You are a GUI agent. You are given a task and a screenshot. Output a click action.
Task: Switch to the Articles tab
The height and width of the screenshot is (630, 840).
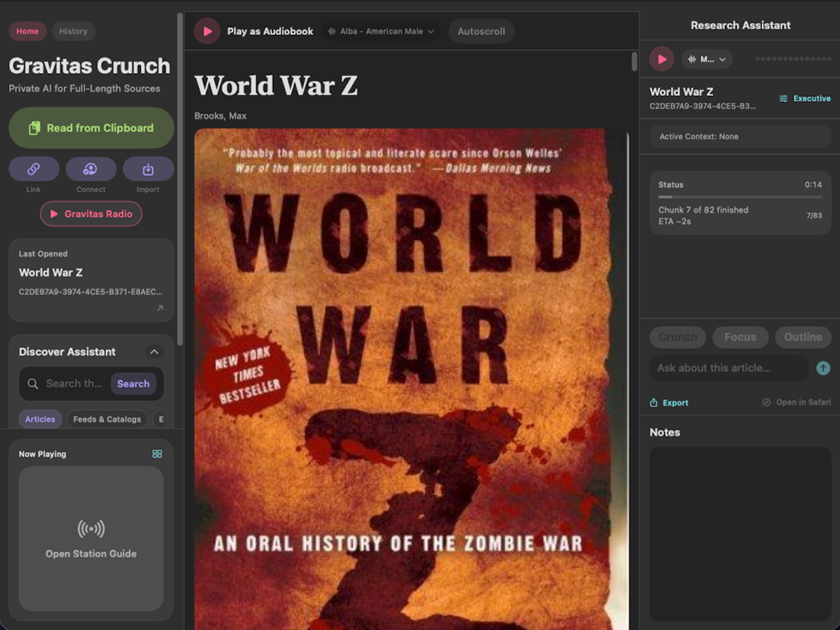40,419
